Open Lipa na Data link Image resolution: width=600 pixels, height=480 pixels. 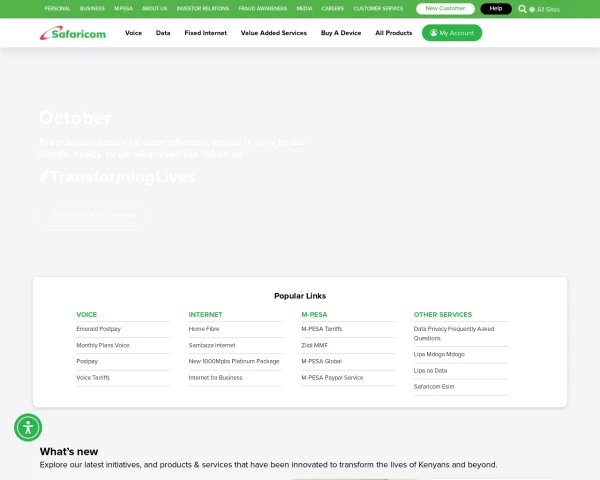430,371
